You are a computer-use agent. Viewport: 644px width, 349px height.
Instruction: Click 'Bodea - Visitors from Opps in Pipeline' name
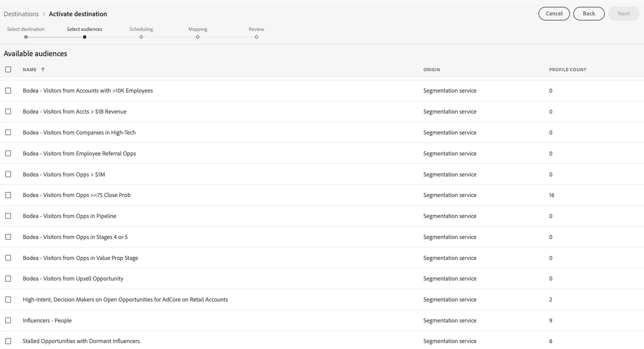pyautogui.click(x=70, y=216)
